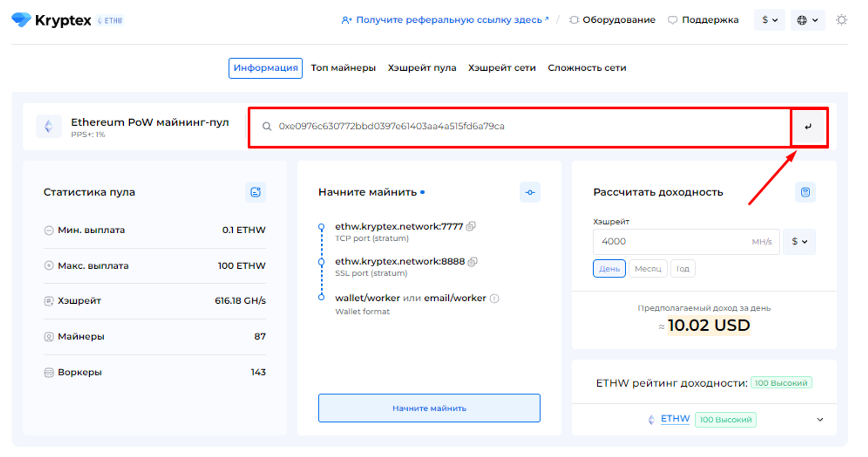Click the 616.18 GH/s hashrate value
The height and width of the screenshot is (457, 868).
tap(240, 301)
